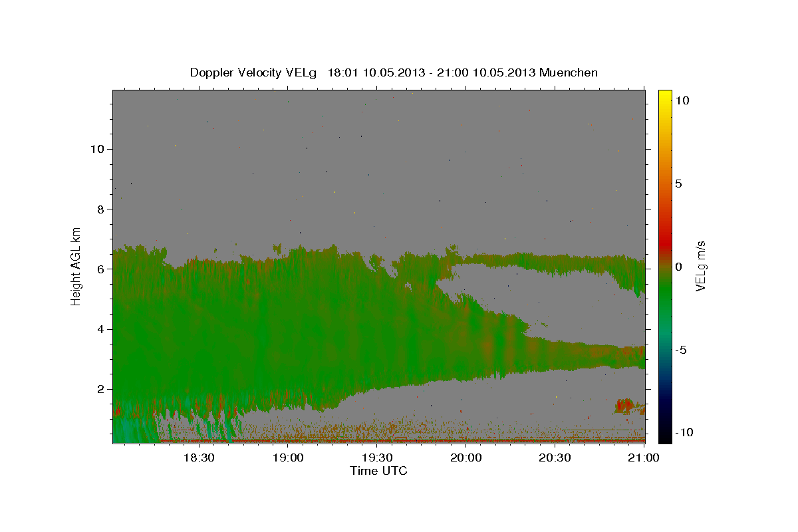Click the 'Time UTC' axis label
This screenshot has height=532, width=798.
(x=378, y=471)
